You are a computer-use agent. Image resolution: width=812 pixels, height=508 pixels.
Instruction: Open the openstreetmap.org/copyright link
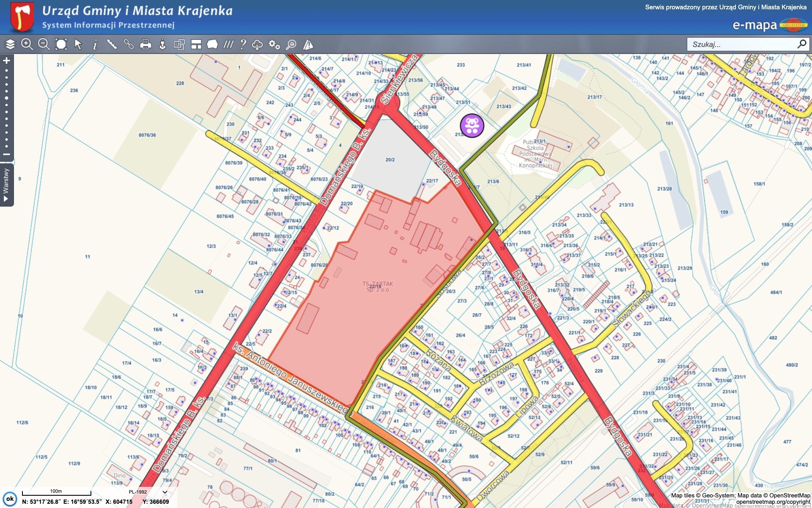[773, 502]
